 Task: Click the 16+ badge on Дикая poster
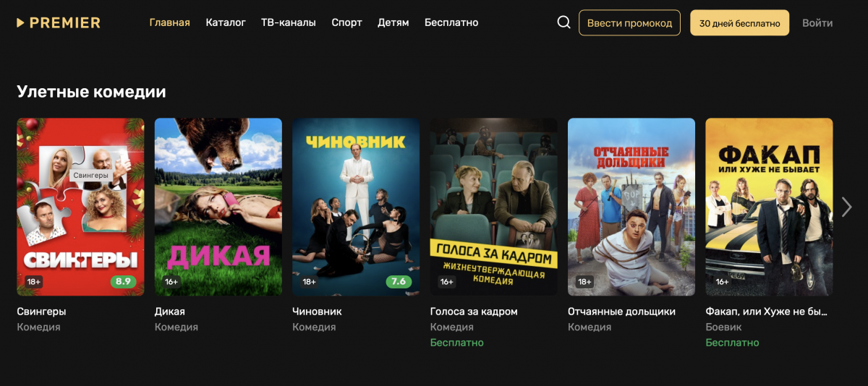(171, 282)
